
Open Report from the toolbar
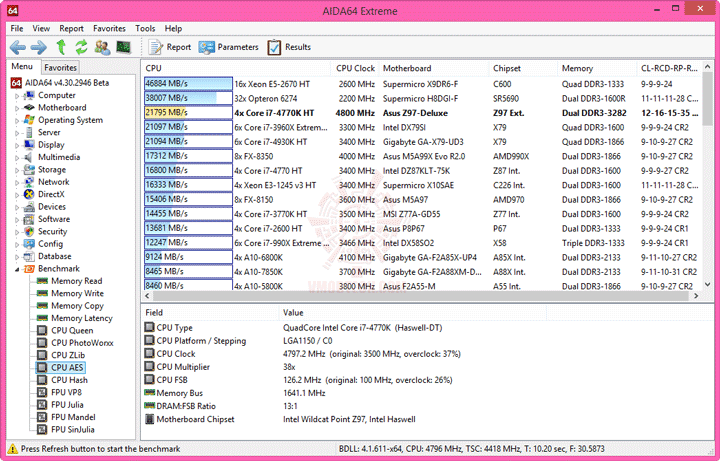[169, 47]
